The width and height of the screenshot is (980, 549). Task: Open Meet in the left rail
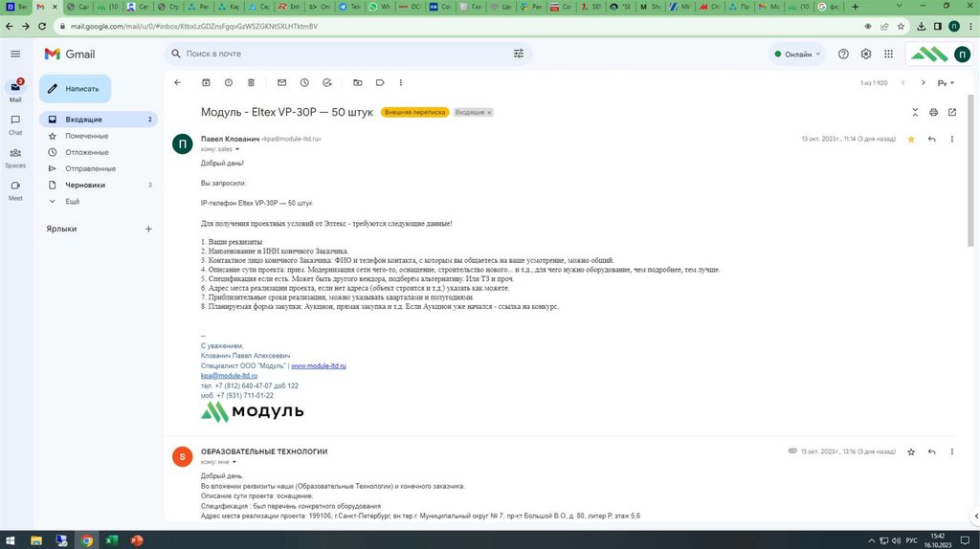15,190
